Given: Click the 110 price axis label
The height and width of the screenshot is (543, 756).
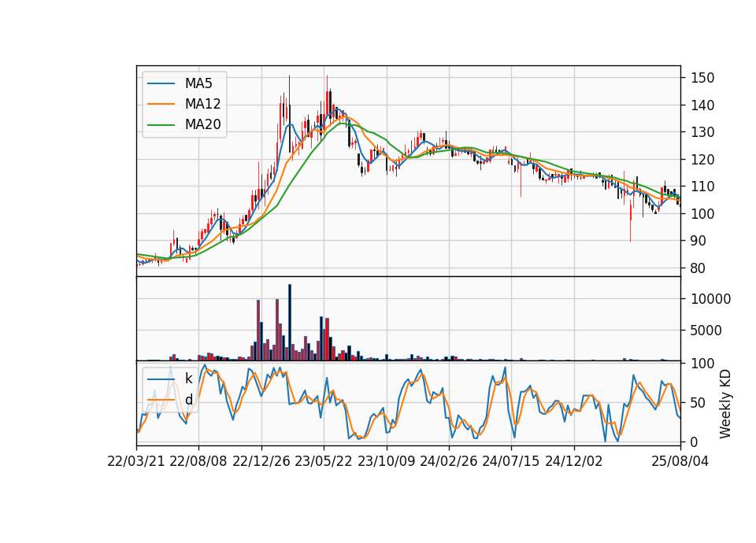Looking at the screenshot, I should click(702, 187).
